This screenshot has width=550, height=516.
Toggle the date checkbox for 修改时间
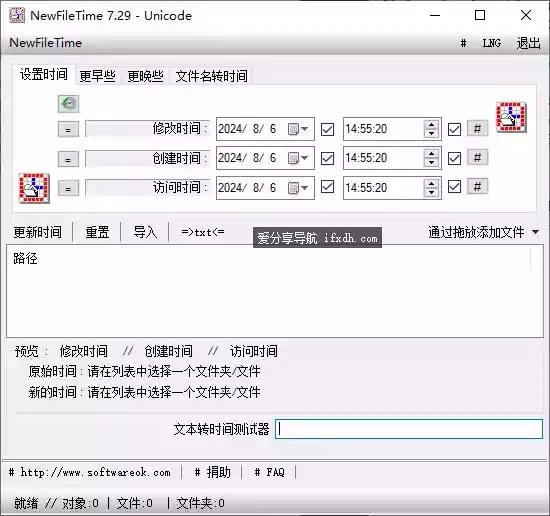(x=327, y=129)
